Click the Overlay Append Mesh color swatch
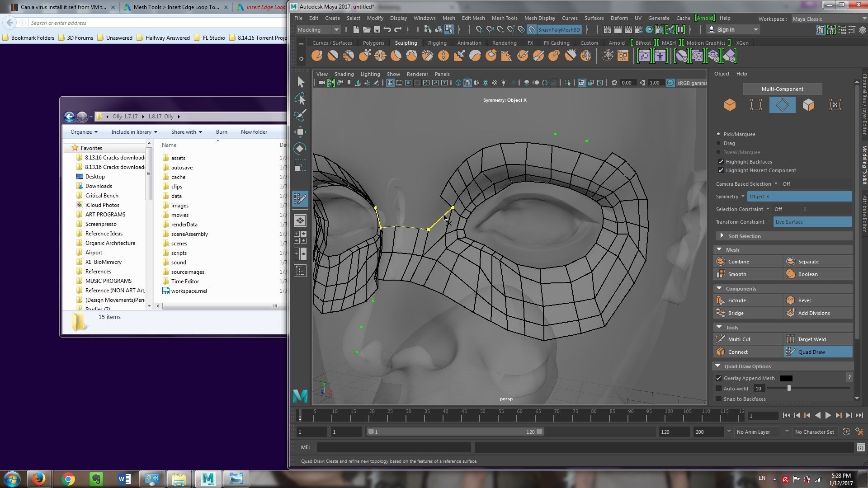This screenshot has height=488, width=868. (x=786, y=378)
